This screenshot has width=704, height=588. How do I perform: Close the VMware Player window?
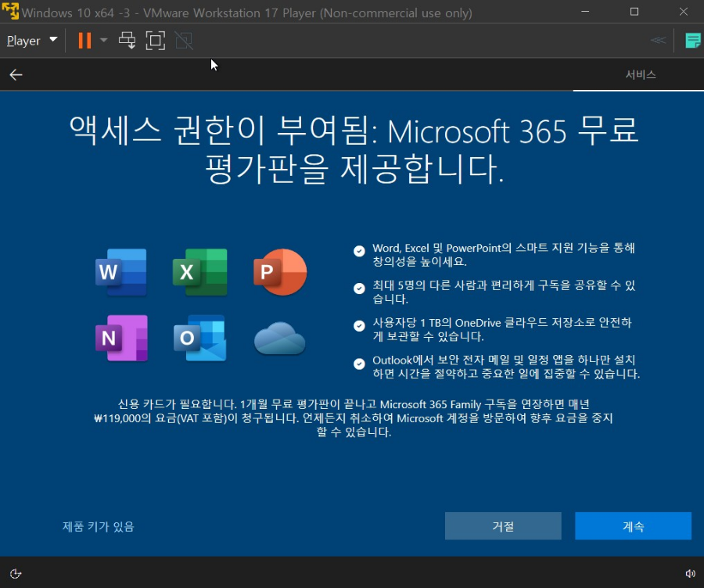[x=684, y=12]
